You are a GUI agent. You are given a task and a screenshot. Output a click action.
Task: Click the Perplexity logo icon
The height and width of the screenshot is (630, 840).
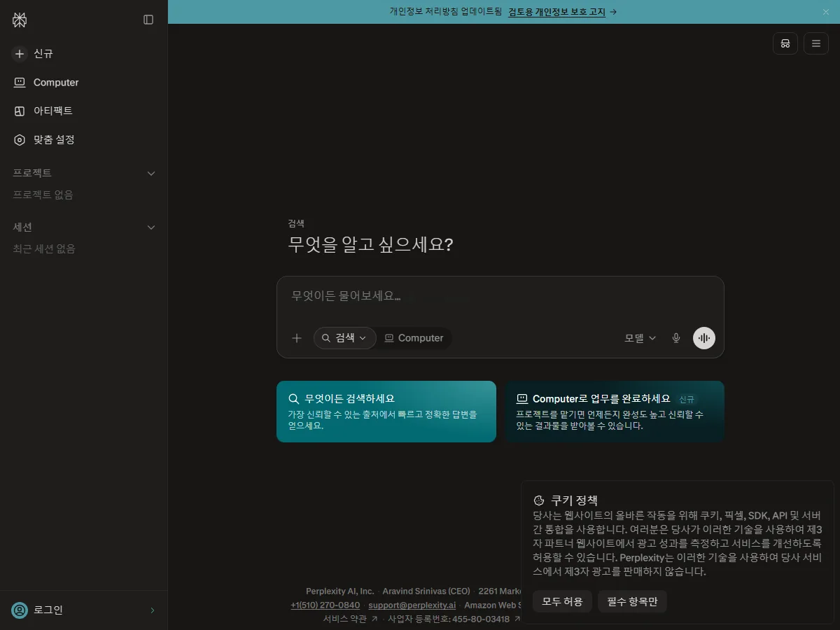point(20,20)
